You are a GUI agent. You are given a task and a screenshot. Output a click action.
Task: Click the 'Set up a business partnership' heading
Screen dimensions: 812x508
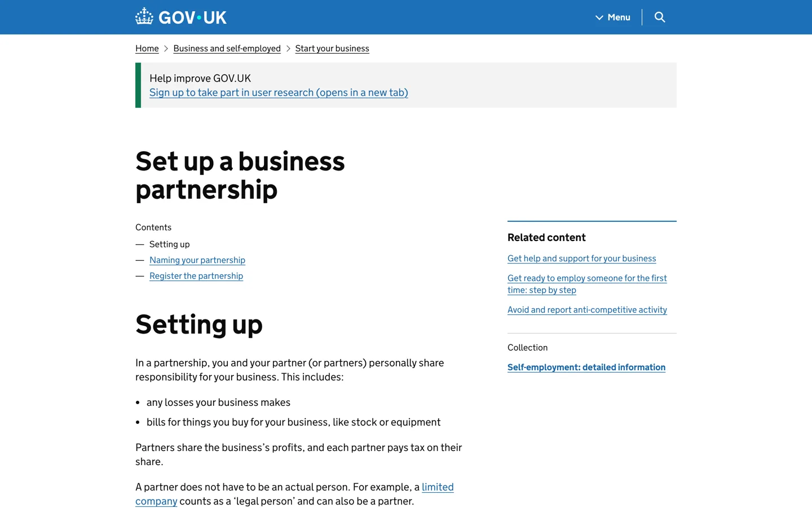[240, 175]
